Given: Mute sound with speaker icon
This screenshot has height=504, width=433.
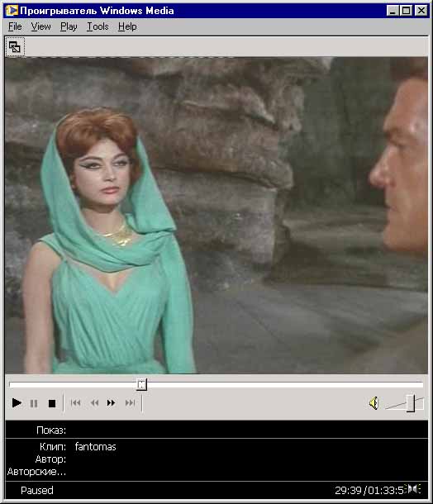Looking at the screenshot, I should pyautogui.click(x=374, y=403).
